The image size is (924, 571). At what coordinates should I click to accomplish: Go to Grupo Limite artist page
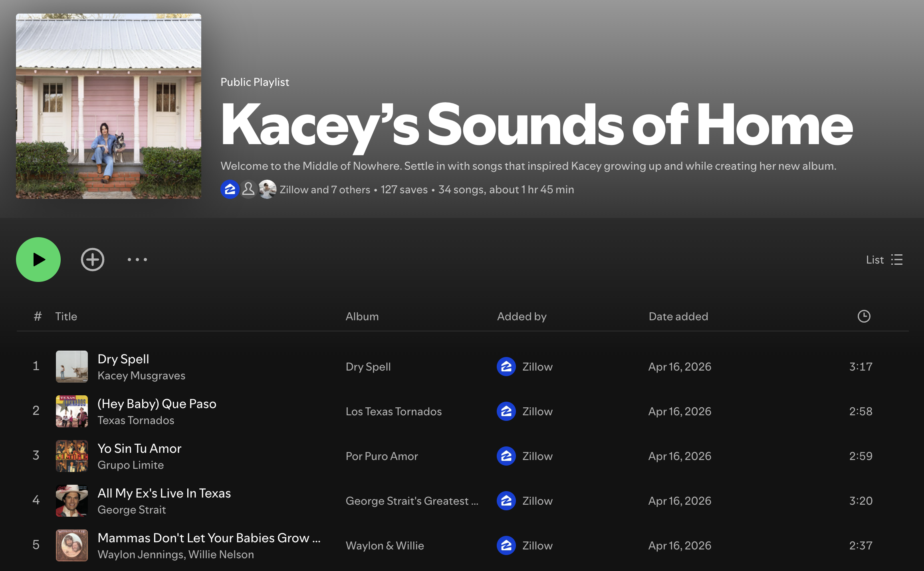(131, 465)
